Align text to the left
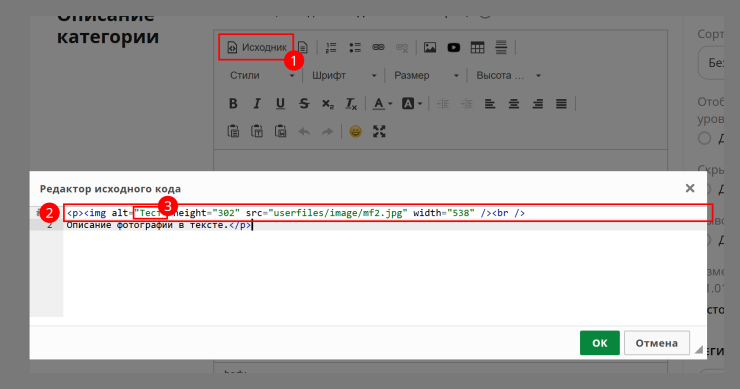The width and height of the screenshot is (740, 389). [490, 103]
